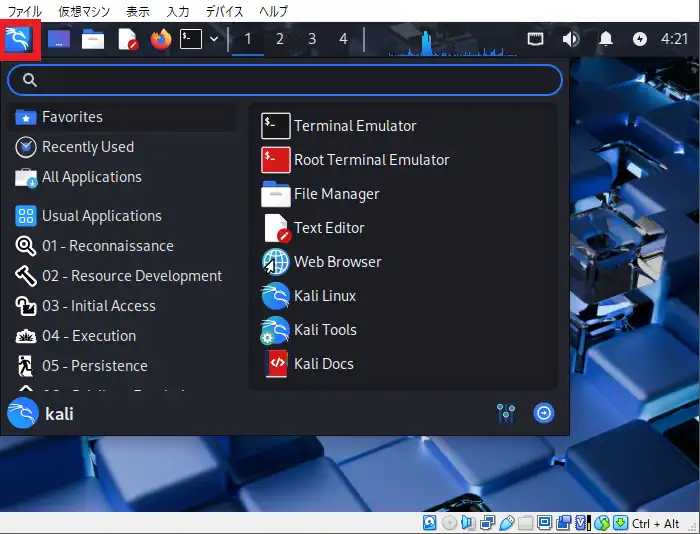Click the Ctrl + Alt host key label

pos(655,523)
